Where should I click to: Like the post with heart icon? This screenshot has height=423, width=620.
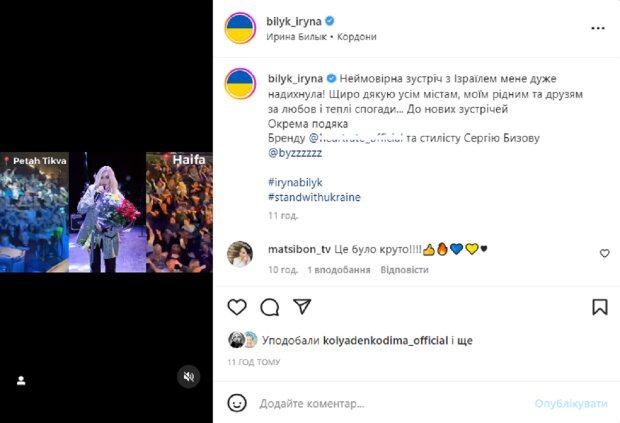pyautogui.click(x=237, y=307)
